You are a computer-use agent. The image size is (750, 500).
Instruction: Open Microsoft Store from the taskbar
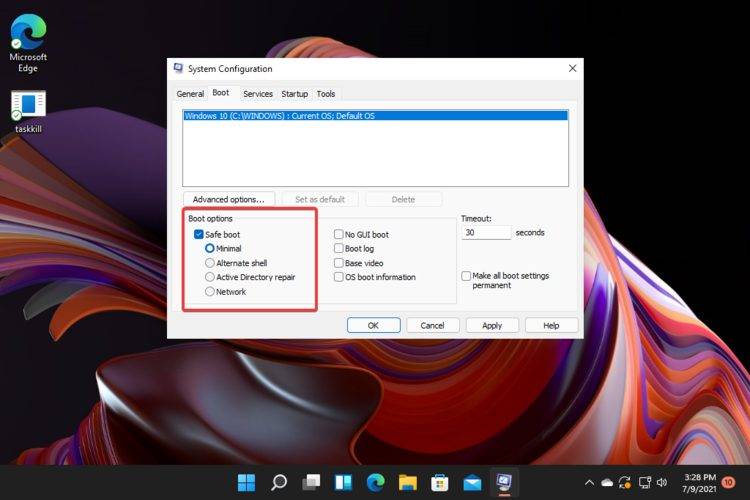[439, 483]
